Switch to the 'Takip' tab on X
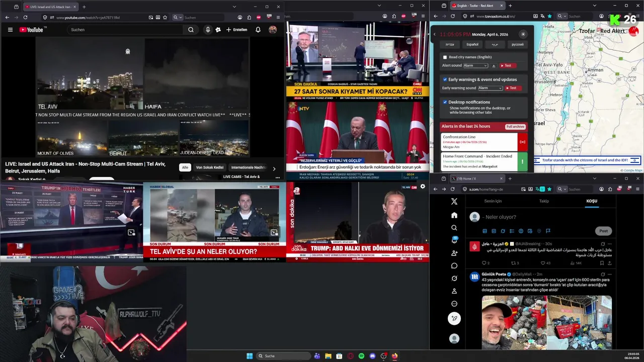644x362 pixels. click(x=544, y=201)
